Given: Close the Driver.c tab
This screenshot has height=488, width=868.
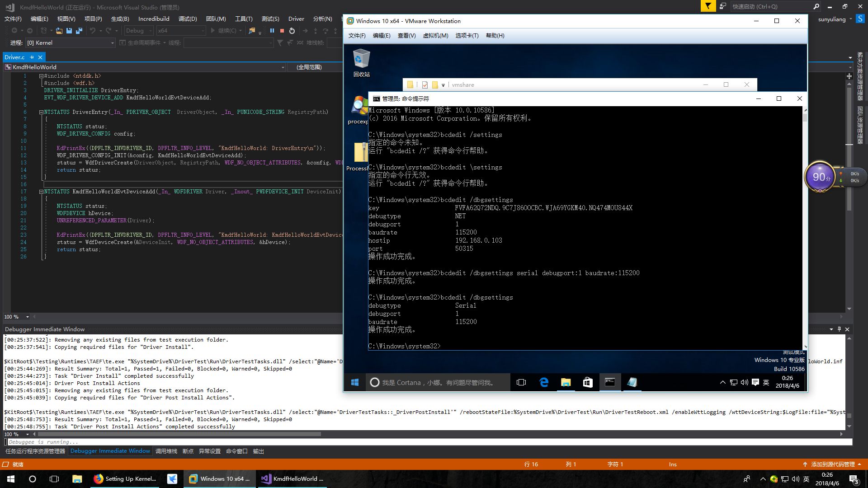Looking at the screenshot, I should coord(40,57).
